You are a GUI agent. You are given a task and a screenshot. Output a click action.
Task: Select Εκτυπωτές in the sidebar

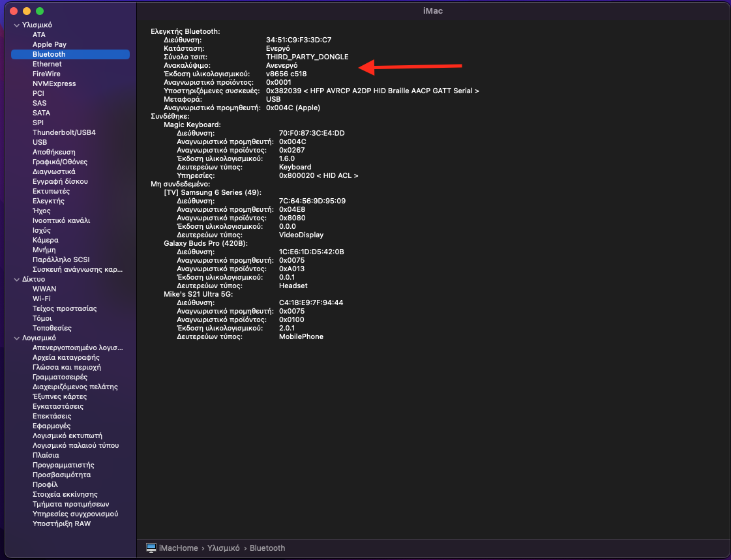click(52, 192)
